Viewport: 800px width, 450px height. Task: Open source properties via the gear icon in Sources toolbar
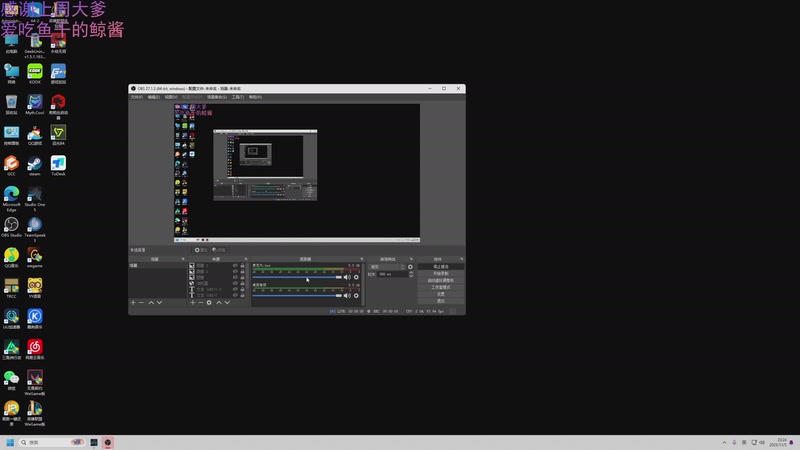tap(209, 303)
